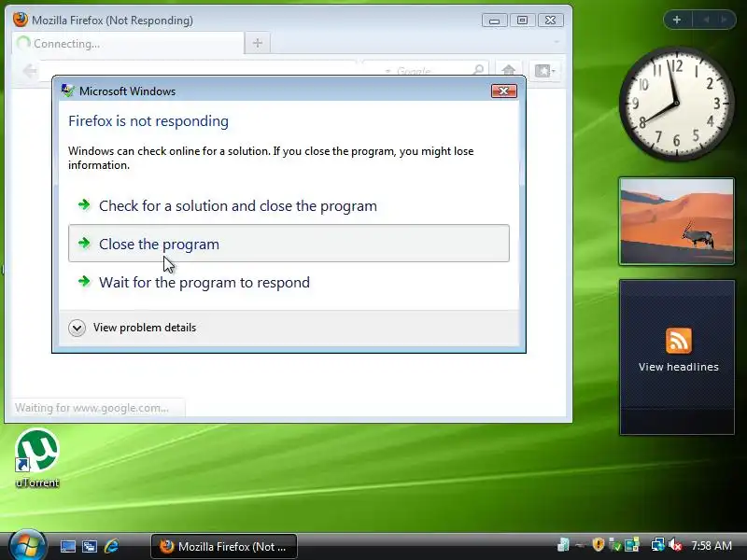
Task: Click the Firefox back arrow button
Action: 30,71
